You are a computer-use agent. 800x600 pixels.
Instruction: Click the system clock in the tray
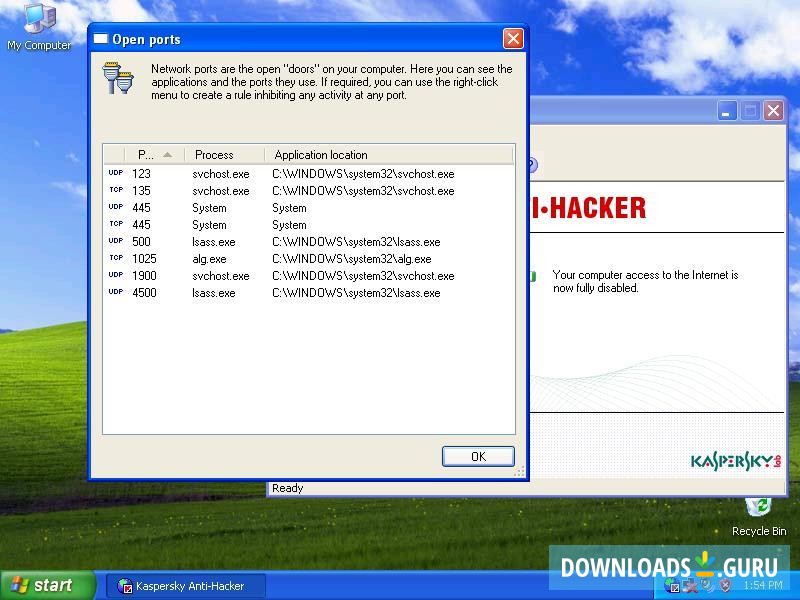click(762, 585)
